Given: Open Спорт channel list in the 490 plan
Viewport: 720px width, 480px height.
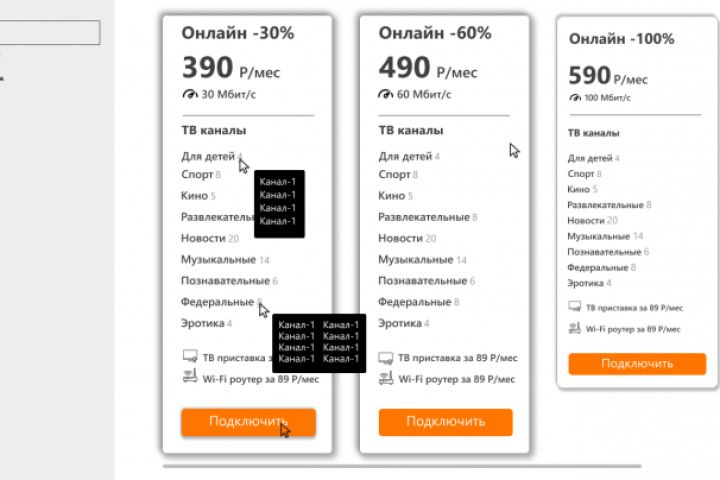Looking at the screenshot, I should coord(394,175).
